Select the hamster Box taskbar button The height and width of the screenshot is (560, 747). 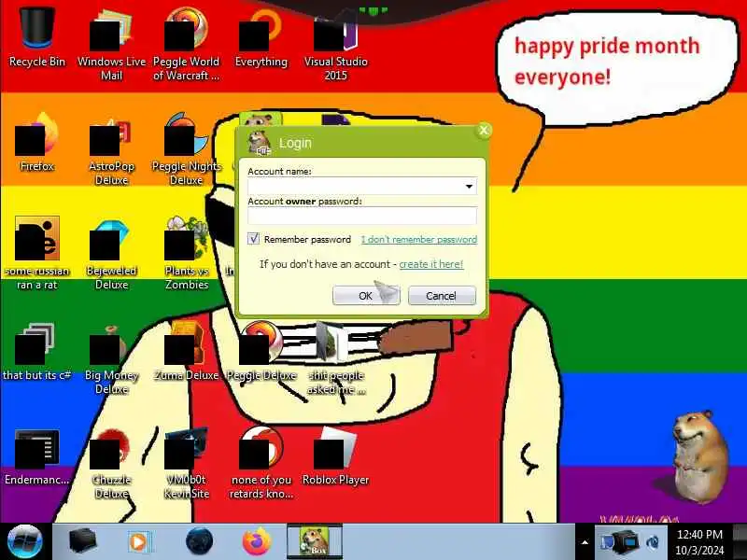tap(315, 541)
